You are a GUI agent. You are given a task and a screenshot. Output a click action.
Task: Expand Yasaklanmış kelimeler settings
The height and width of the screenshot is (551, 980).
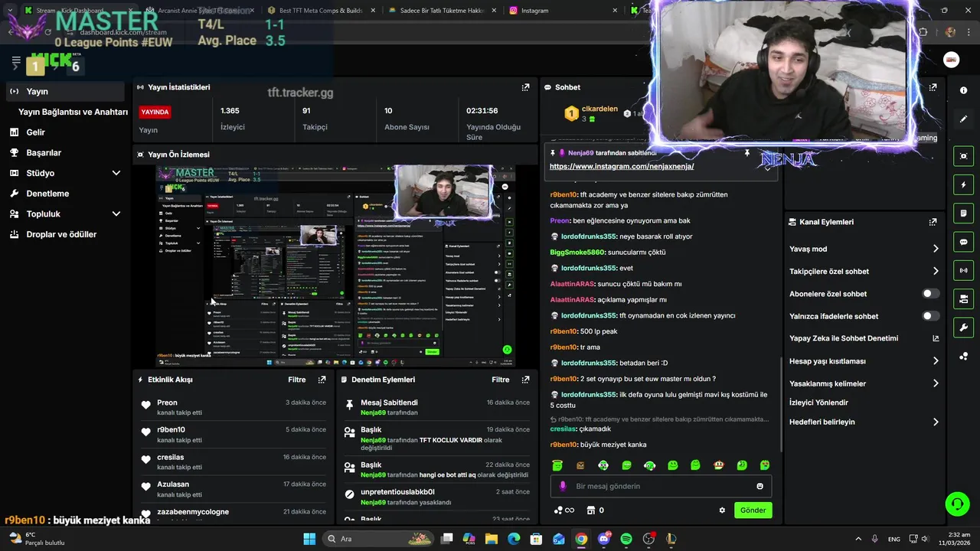pos(936,383)
